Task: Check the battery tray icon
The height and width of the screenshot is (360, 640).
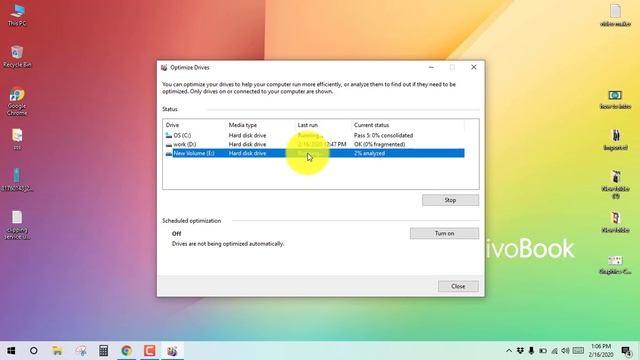Action: pyautogui.click(x=543, y=351)
